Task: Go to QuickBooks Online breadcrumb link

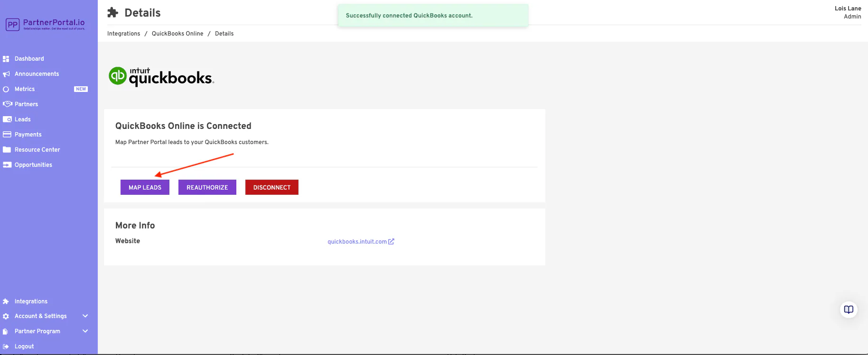Action: tap(177, 34)
